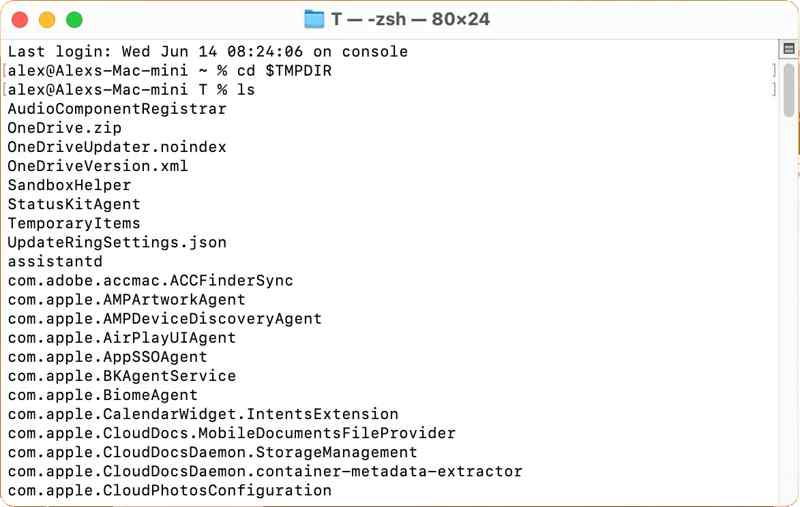800x507 pixels.
Task: Click com.apple.BiomeAgent entry
Action: coord(103,395)
